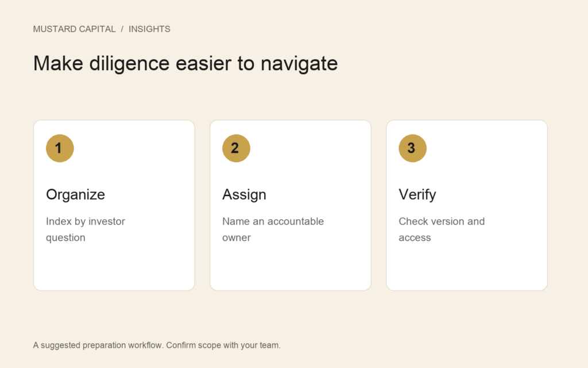This screenshot has height=368, width=588.
Task: Click "Index by investor question" description
Action: pyautogui.click(x=86, y=229)
